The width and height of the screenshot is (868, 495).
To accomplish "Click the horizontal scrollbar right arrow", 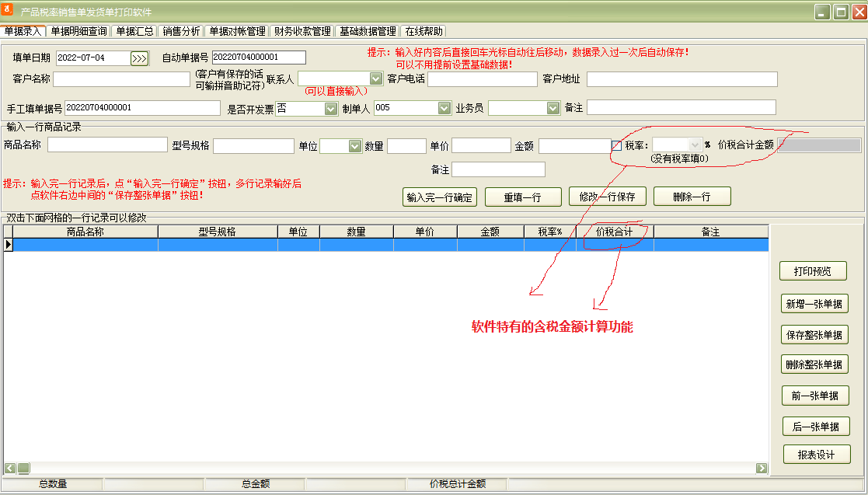I will click(762, 469).
